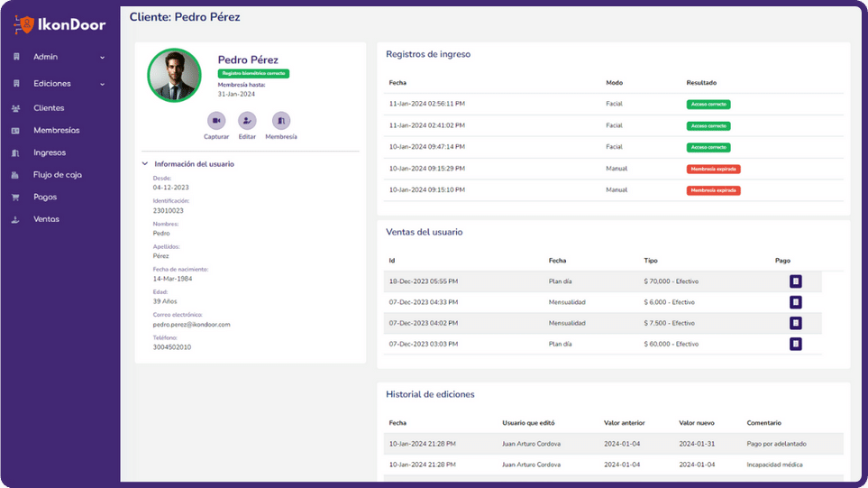868x488 pixels.
Task: Click Acceso correcto badge for 02:41:02 PM entry
Action: pos(708,125)
